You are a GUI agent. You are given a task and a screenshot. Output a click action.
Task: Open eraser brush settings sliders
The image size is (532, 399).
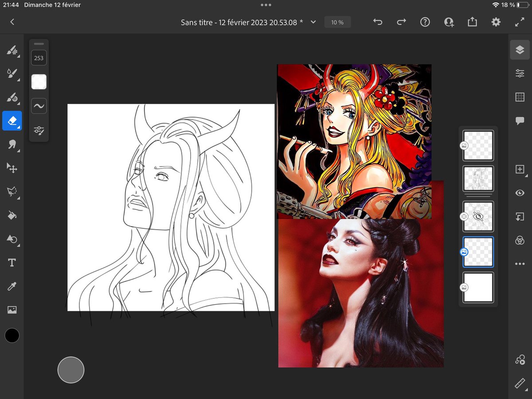pyautogui.click(x=39, y=130)
